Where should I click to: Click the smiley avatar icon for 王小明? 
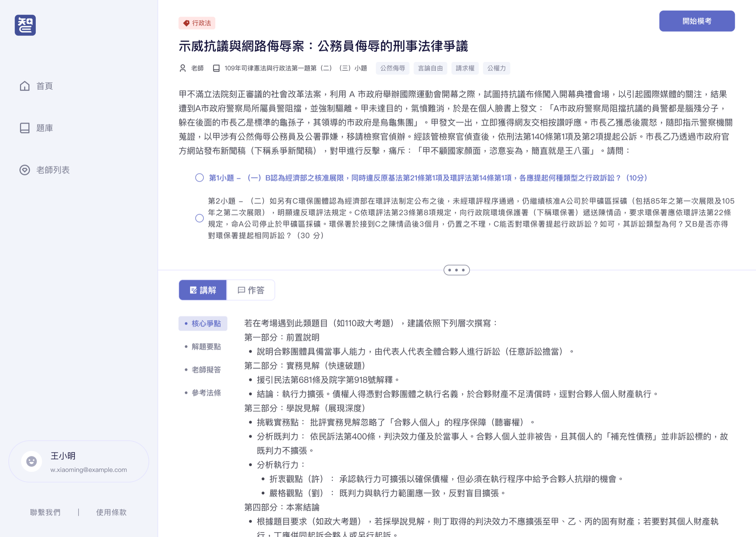point(31,461)
